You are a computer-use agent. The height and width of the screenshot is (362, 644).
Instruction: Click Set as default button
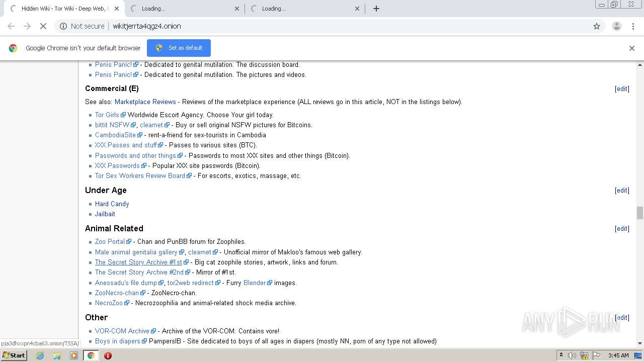[x=179, y=48]
